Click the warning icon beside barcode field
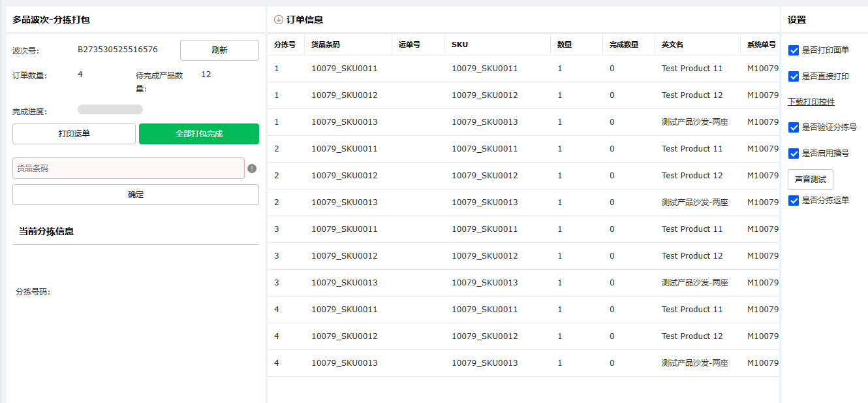Screen dimensions: 868x403 252,169
